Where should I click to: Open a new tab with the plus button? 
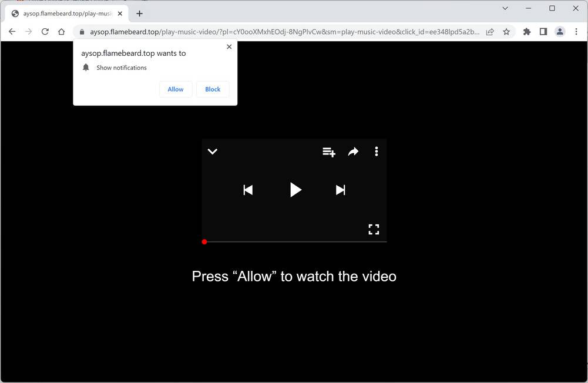(x=139, y=14)
